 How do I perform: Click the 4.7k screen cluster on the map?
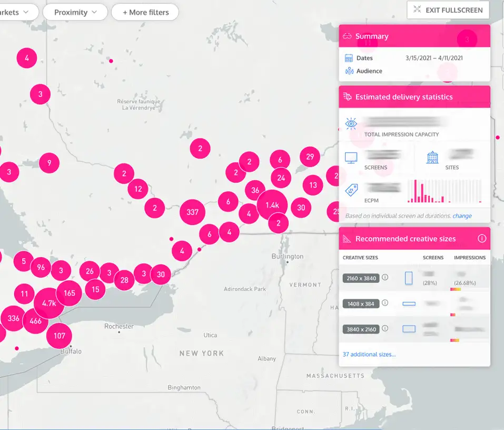(49, 304)
